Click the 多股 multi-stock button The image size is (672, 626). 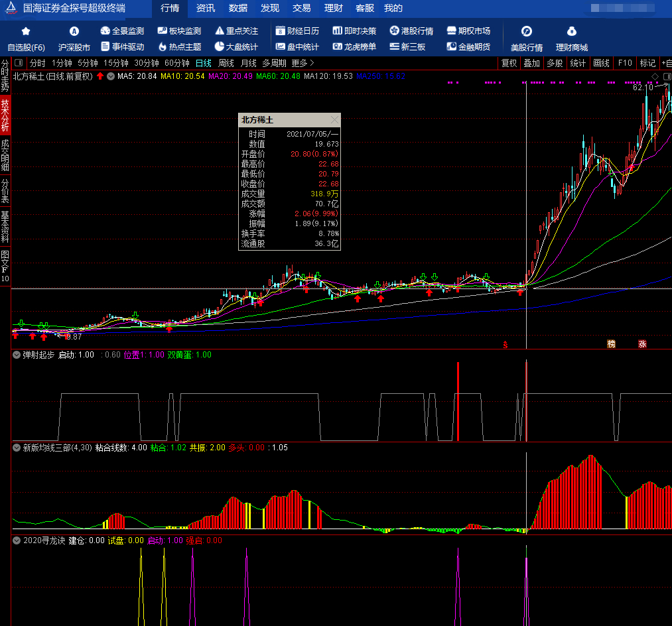[555, 63]
